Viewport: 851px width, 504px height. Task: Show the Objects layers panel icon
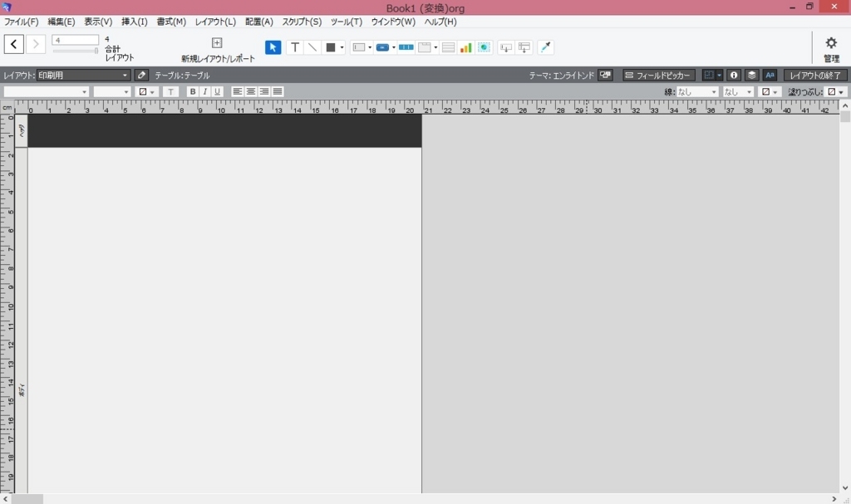coord(751,76)
